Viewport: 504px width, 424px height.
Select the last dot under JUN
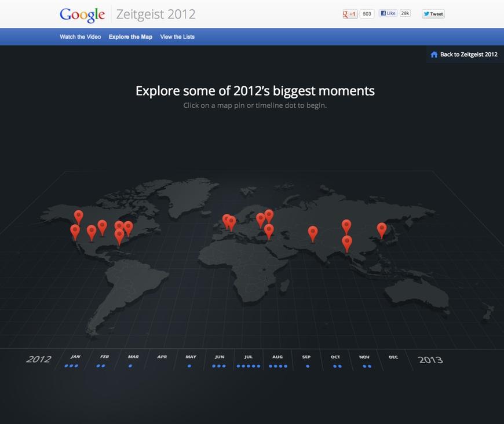(224, 366)
